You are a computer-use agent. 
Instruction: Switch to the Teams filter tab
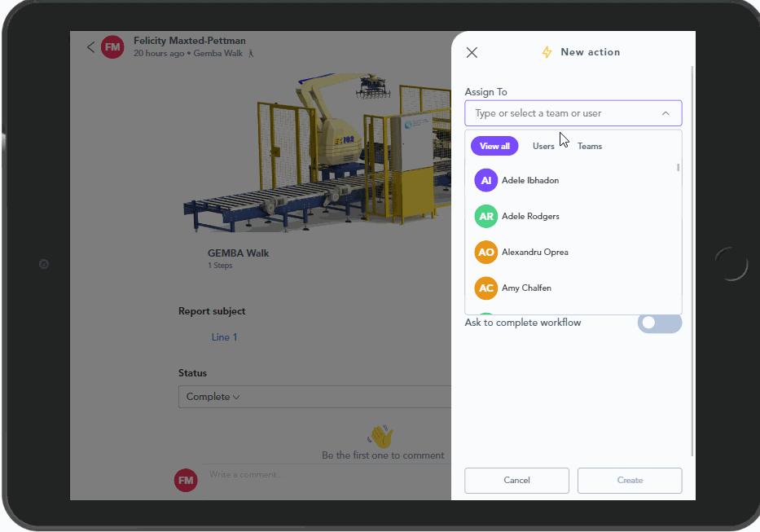[590, 147]
